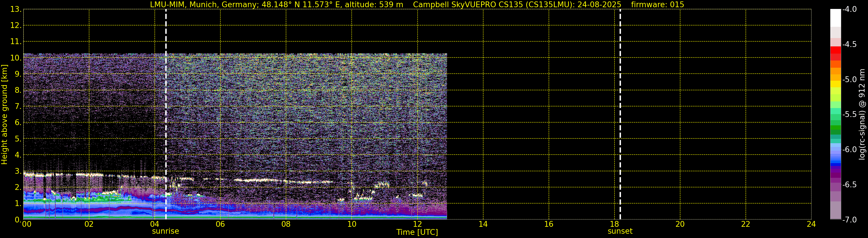This screenshot has width=868, height=238.
Task: Click the 'log(rc-signal) @ 912 nm' colorbar label
Action: click(x=862, y=114)
